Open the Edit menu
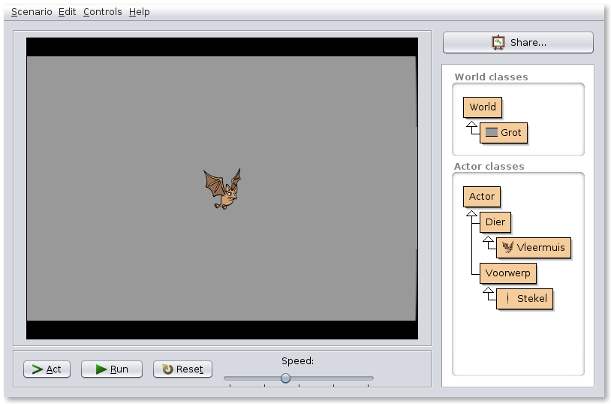The height and width of the screenshot is (404, 611). point(67,12)
